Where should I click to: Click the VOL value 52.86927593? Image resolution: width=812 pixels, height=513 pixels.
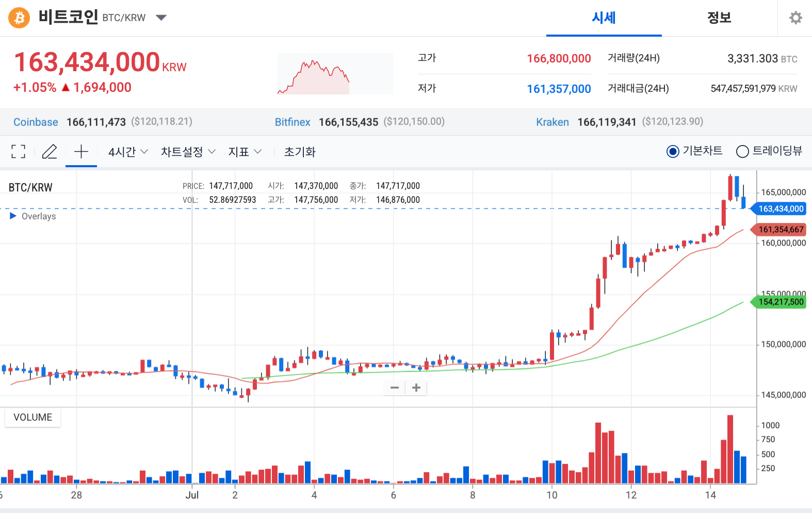point(232,200)
